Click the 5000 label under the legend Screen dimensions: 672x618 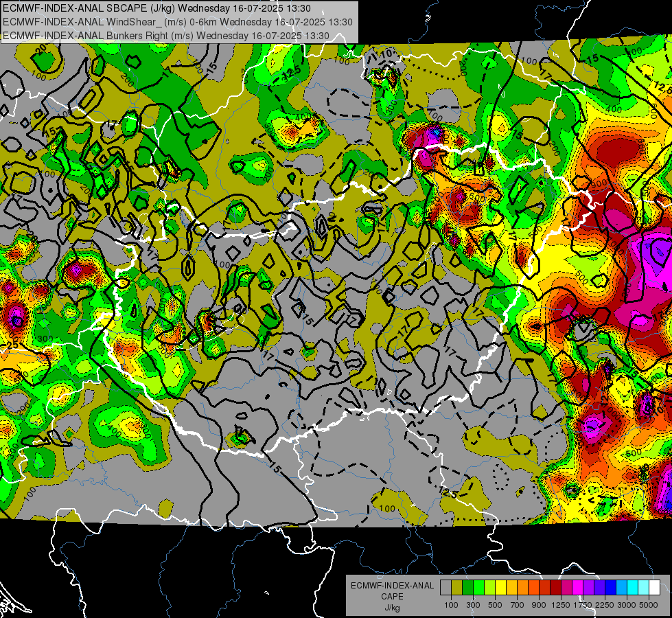(x=649, y=605)
